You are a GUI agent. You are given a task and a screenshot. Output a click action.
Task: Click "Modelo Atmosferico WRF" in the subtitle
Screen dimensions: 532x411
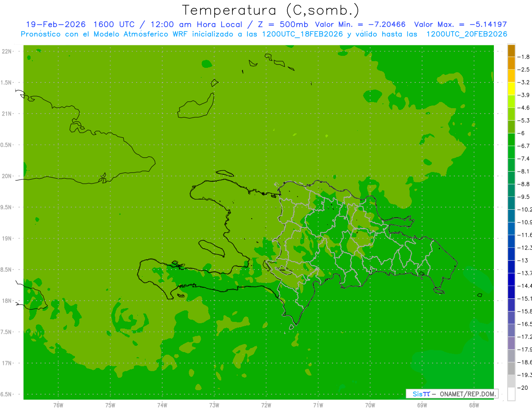click(140, 34)
